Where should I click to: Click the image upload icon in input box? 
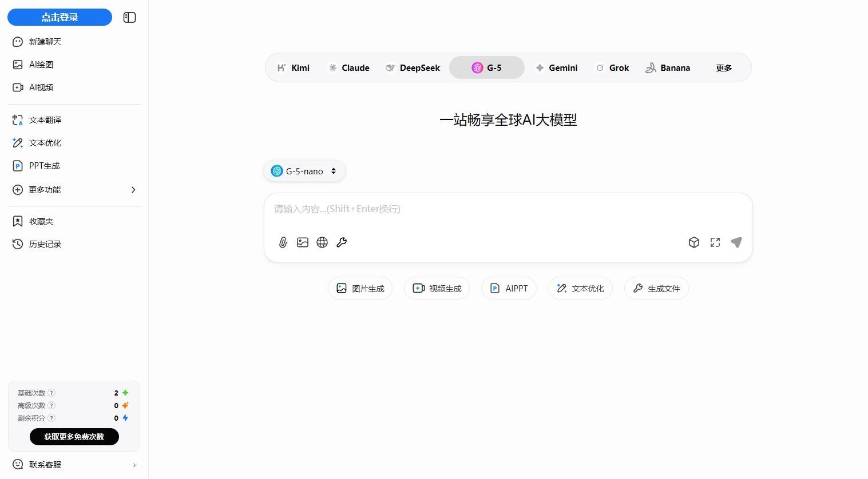coord(303,242)
